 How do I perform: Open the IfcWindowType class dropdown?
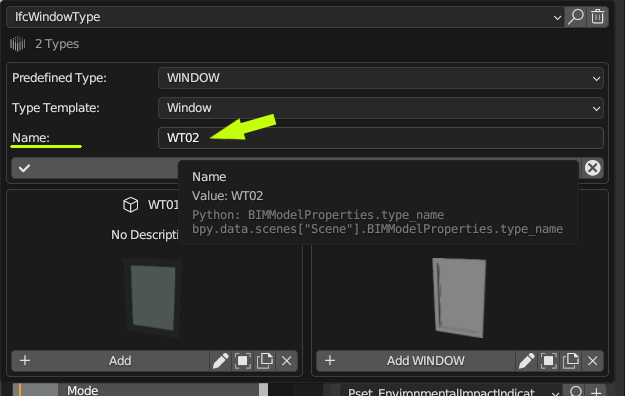[x=285, y=17]
